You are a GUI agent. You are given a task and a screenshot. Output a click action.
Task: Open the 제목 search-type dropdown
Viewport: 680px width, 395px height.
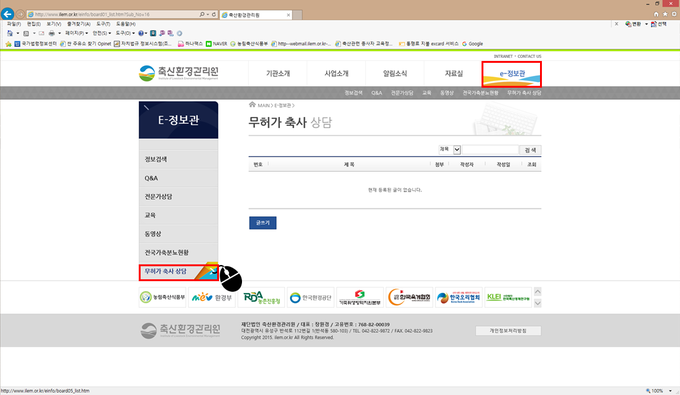pos(449,150)
